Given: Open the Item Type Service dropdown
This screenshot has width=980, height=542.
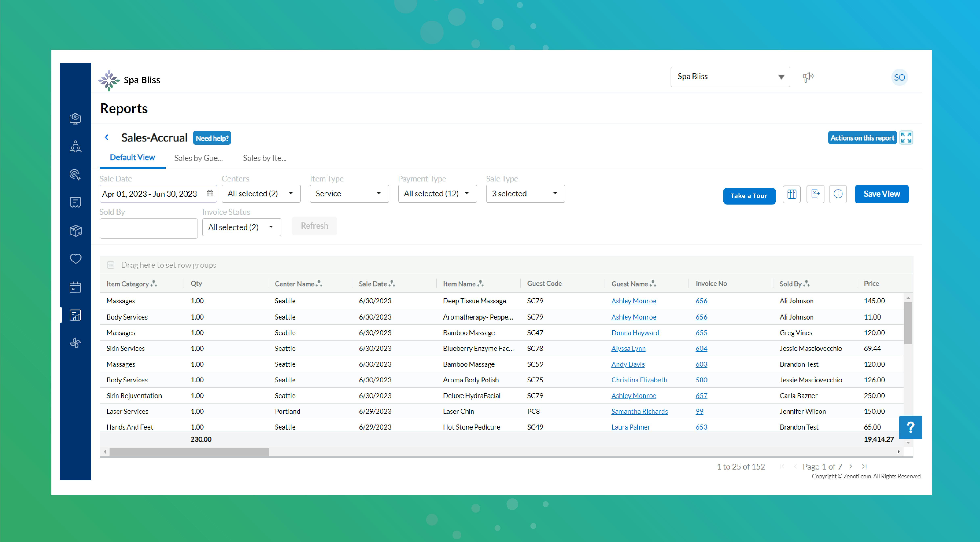Looking at the screenshot, I should click(349, 194).
